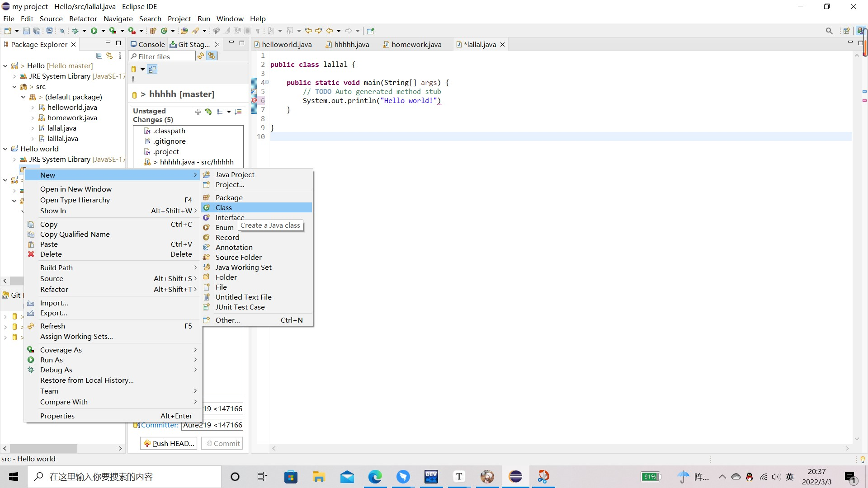868x488 pixels.
Task: Open Package Explorer view menu dots
Action: [120, 56]
